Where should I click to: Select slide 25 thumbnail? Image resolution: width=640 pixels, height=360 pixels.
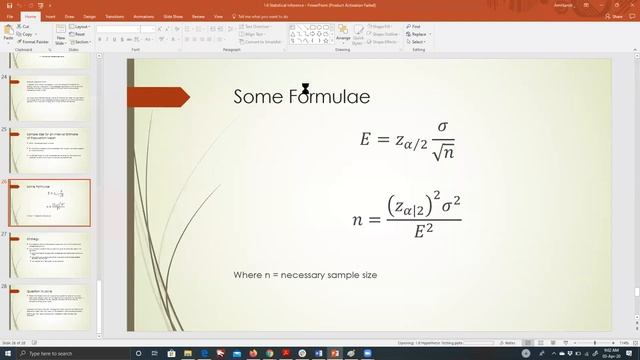(49, 151)
